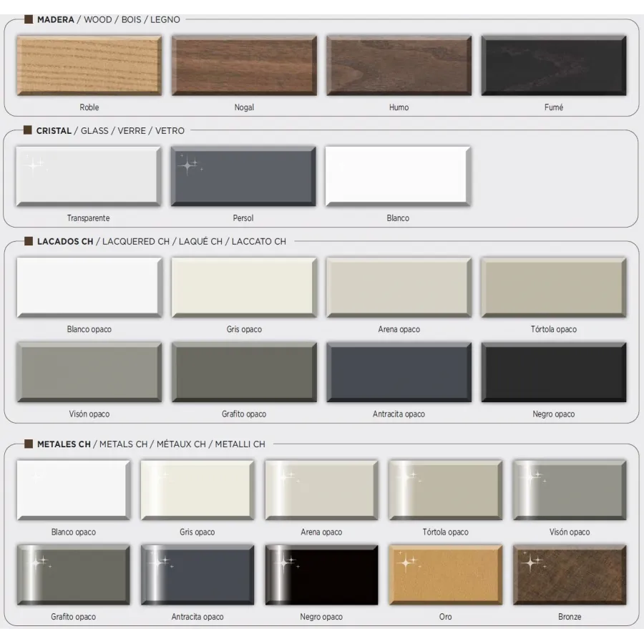
Task: Select the Roble wood swatch
Action: click(x=89, y=64)
